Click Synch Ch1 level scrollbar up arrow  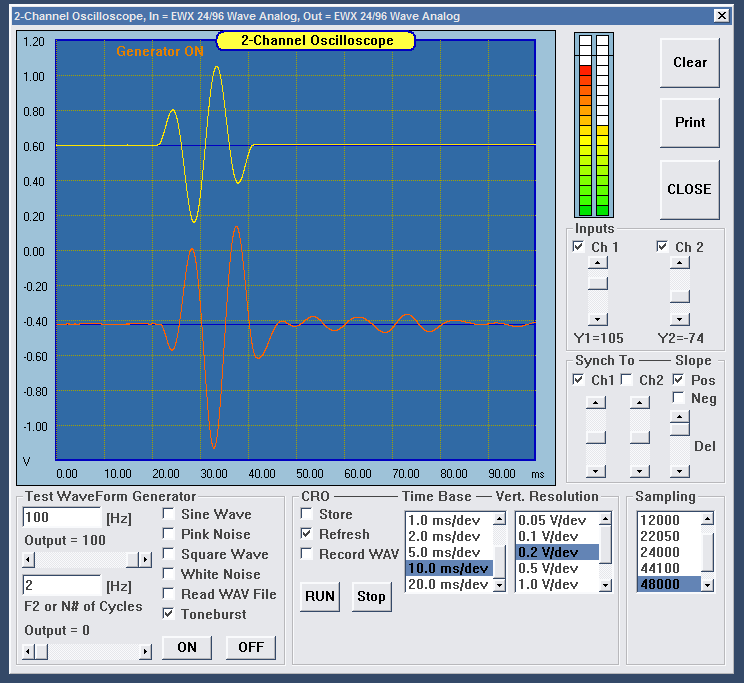(596, 402)
